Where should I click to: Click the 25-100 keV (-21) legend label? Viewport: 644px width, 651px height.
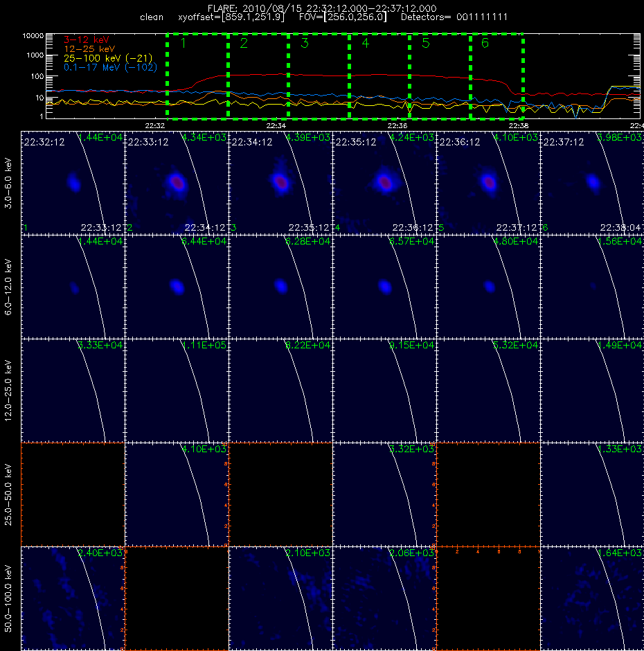[x=108, y=58]
